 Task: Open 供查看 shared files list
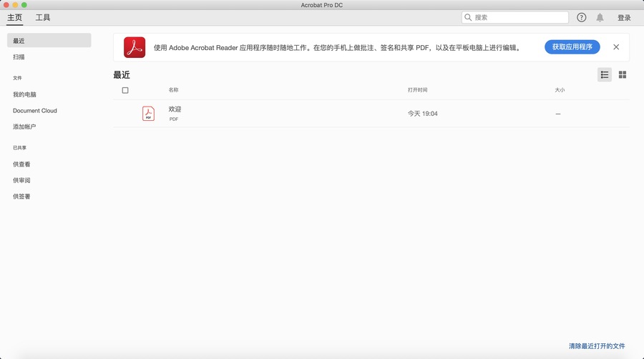point(21,164)
